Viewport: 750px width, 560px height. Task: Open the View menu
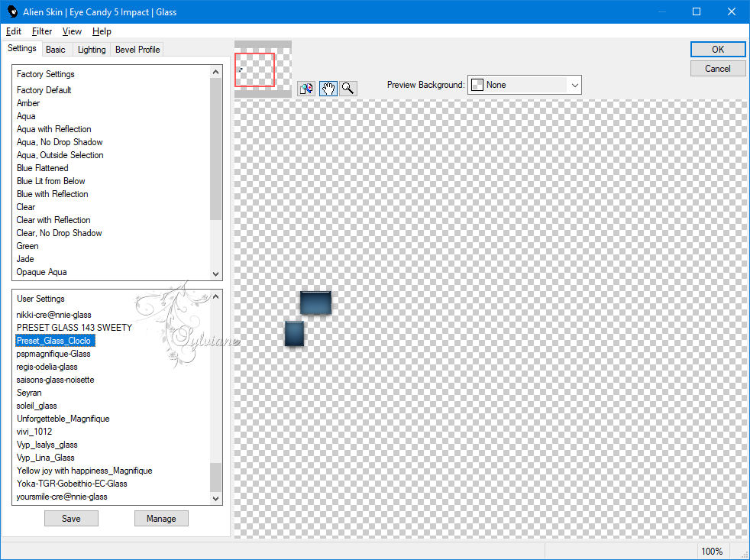click(72, 31)
